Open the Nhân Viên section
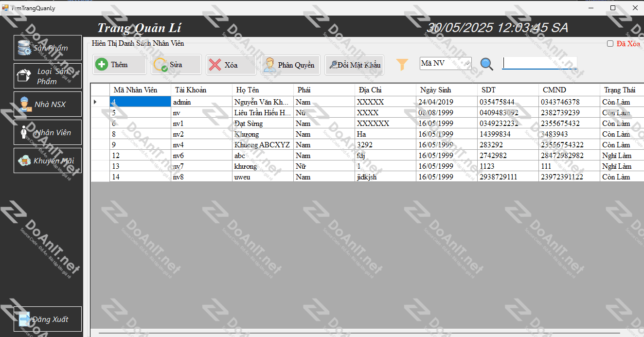This screenshot has height=337, width=644. tap(48, 132)
